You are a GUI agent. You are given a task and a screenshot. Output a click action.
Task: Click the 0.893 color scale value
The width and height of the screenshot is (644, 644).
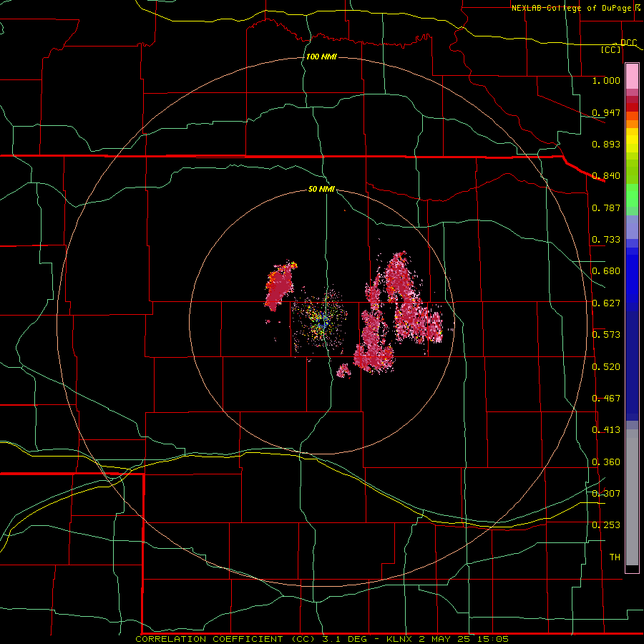[606, 144]
